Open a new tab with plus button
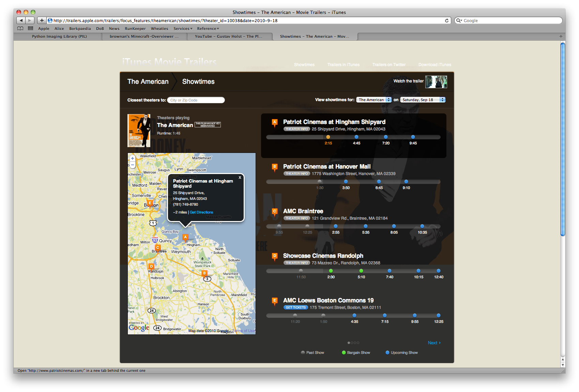 click(561, 36)
